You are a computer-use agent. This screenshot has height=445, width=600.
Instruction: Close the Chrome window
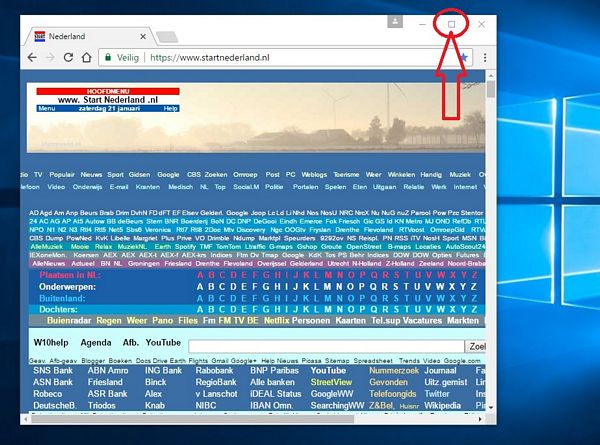point(481,24)
